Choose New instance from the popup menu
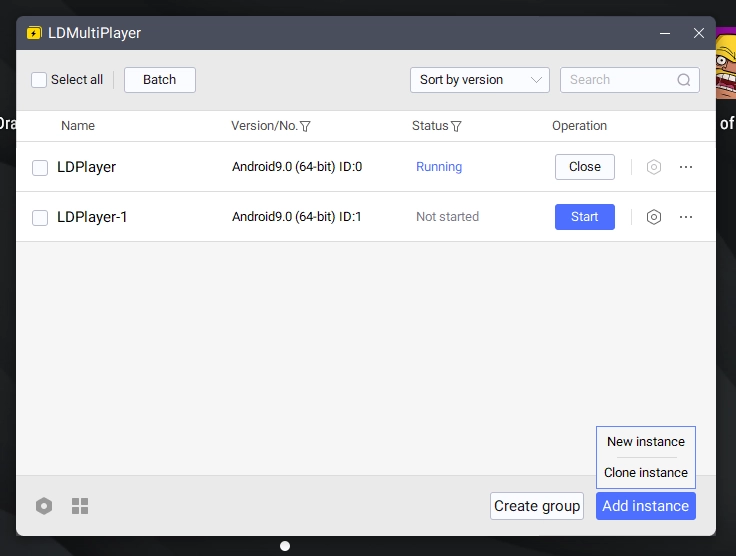Viewport: 736px width, 556px height. click(x=645, y=442)
